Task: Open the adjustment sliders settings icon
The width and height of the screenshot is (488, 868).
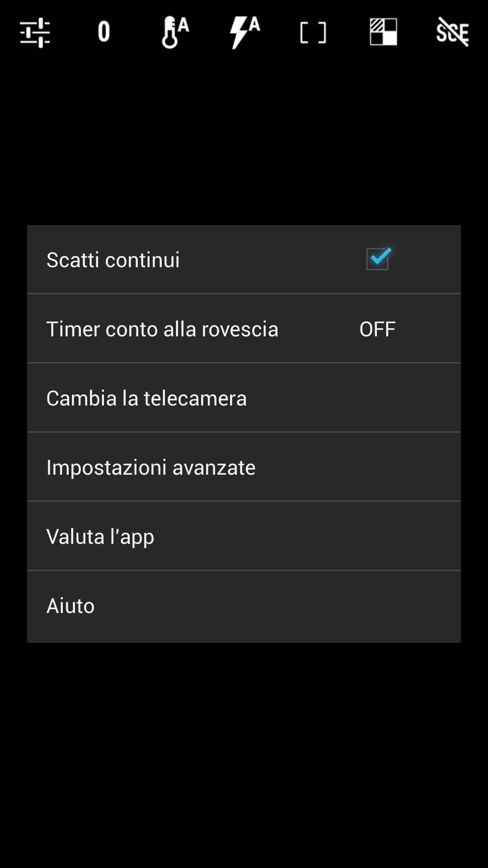Action: pyautogui.click(x=35, y=32)
